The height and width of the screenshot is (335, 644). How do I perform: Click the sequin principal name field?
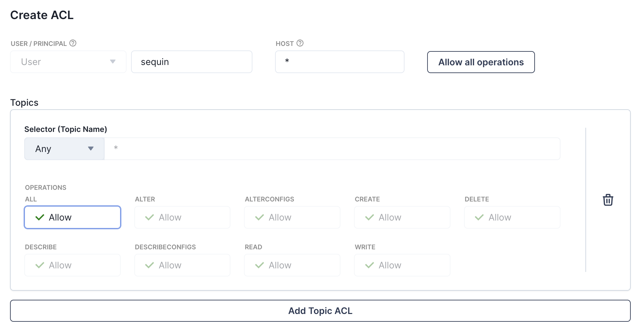coord(192,62)
